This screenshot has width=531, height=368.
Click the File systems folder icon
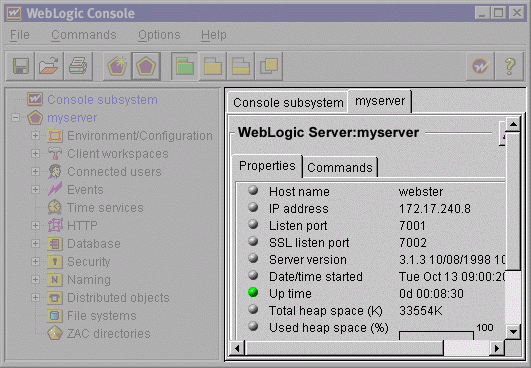[55, 315]
